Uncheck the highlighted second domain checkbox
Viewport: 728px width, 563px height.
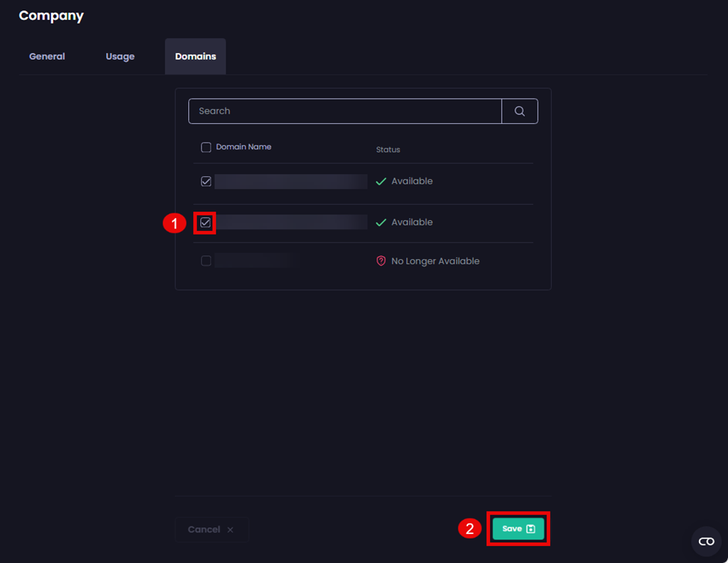click(x=206, y=222)
